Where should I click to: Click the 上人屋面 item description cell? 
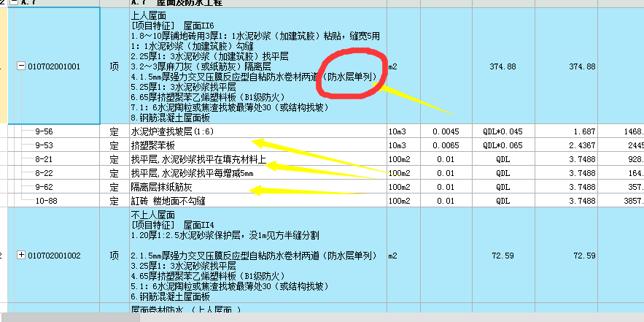point(258,66)
